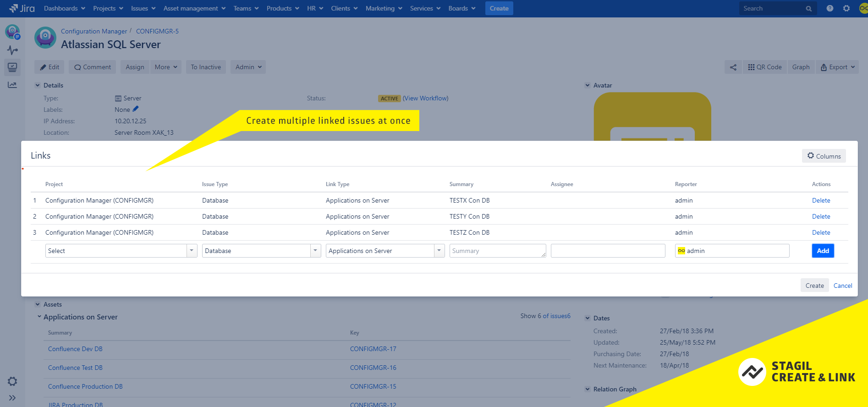Open the Products menu

[x=283, y=8]
